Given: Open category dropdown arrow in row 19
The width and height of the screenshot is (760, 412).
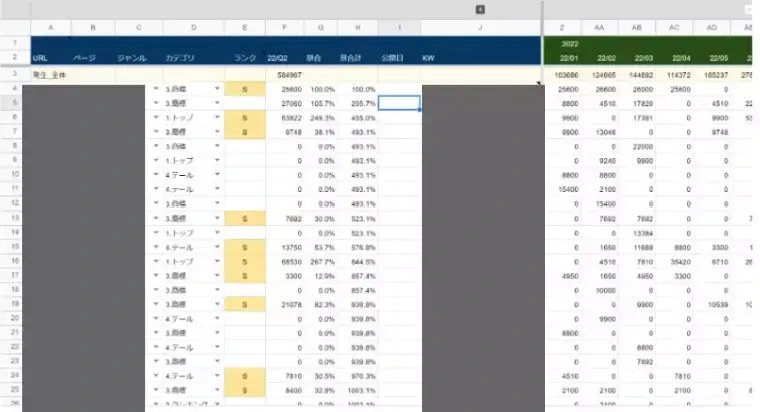Looking at the screenshot, I should click(x=217, y=304).
